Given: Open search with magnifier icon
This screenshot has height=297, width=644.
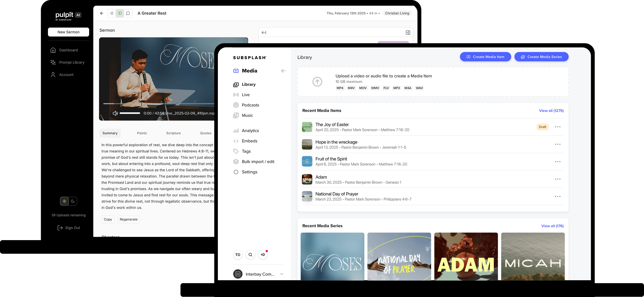Looking at the screenshot, I should 250,255.
